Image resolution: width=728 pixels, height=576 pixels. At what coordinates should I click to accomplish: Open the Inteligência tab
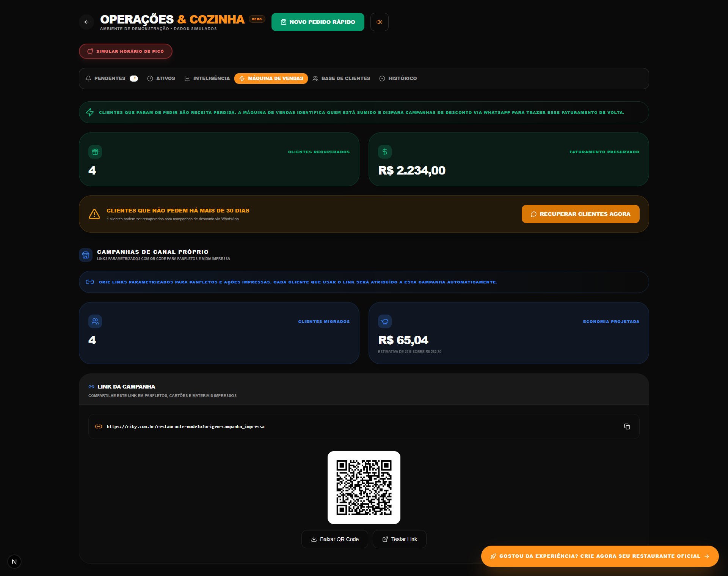coord(207,79)
